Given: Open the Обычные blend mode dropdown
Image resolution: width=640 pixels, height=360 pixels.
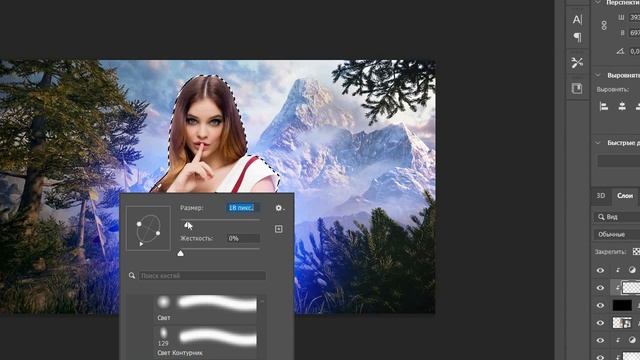Looking at the screenshot, I should [x=616, y=234].
